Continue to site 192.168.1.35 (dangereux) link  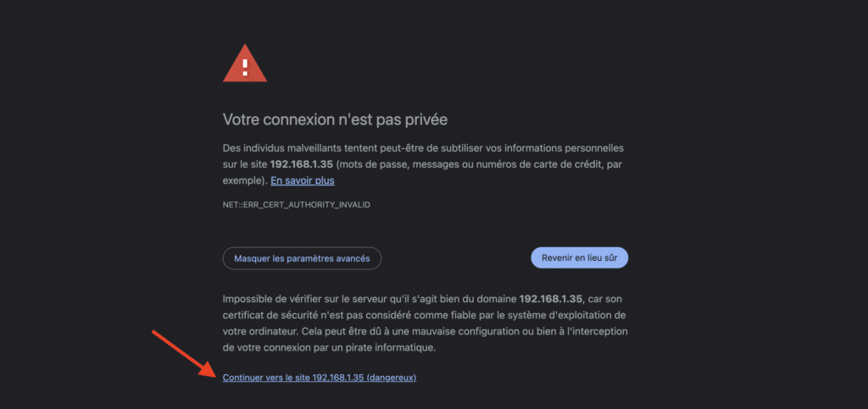320,378
